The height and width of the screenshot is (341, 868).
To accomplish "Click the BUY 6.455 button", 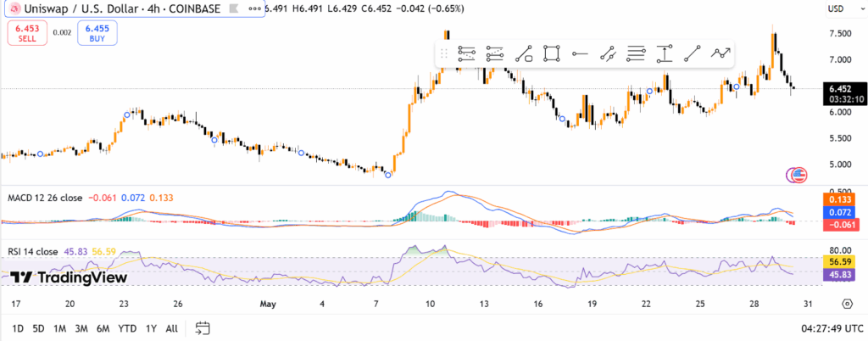I will [97, 33].
